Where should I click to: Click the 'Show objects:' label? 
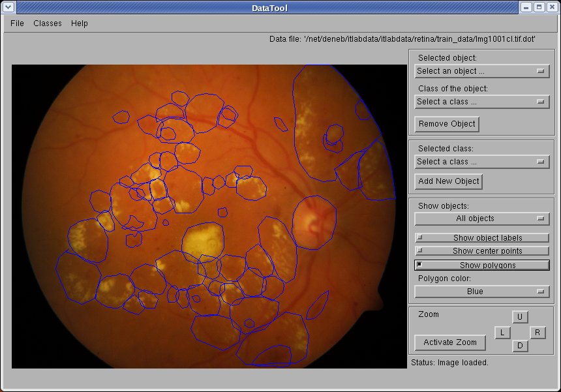pyautogui.click(x=444, y=206)
